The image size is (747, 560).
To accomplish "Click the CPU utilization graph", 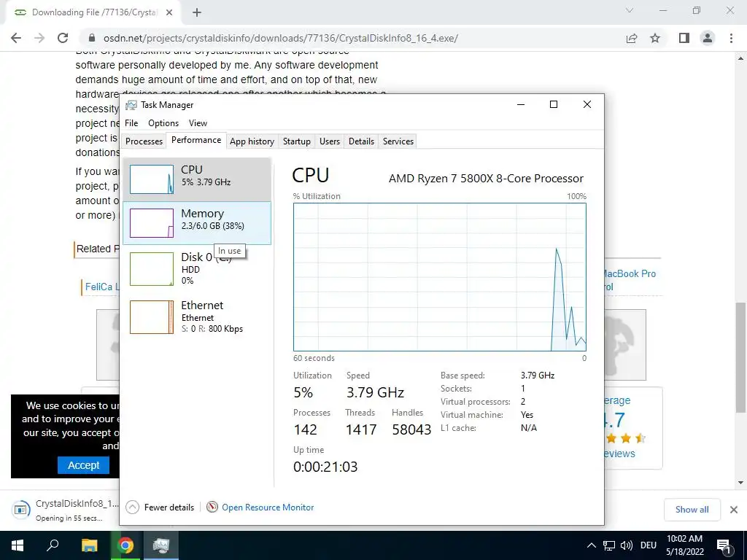I will [x=440, y=277].
